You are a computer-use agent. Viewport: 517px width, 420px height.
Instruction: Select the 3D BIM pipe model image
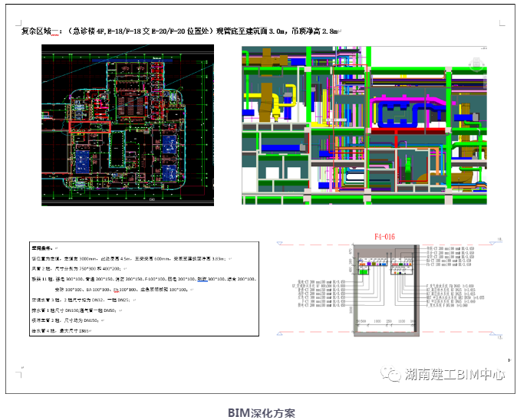(x=364, y=125)
